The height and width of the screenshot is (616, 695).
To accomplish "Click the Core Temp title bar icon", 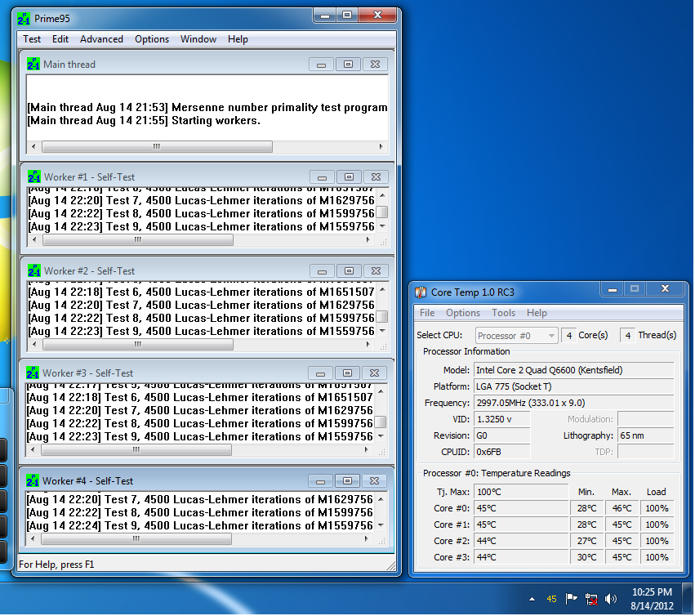I will [421, 292].
